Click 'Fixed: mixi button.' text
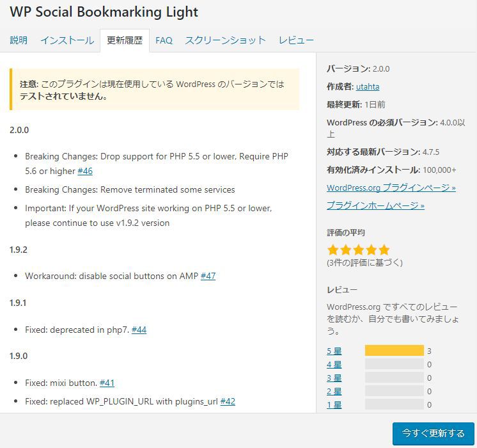Image resolution: width=477 pixels, height=448 pixels. point(61,383)
